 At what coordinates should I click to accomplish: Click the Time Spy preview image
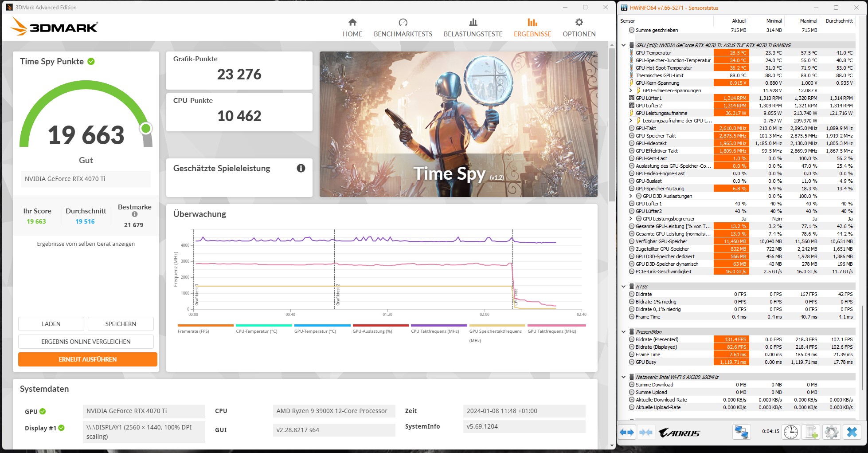458,124
